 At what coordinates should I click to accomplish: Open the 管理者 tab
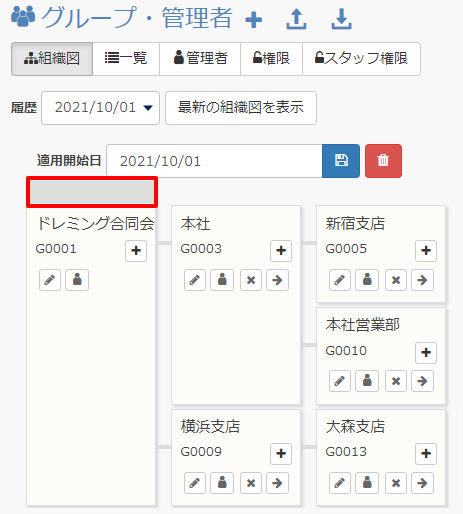point(200,58)
